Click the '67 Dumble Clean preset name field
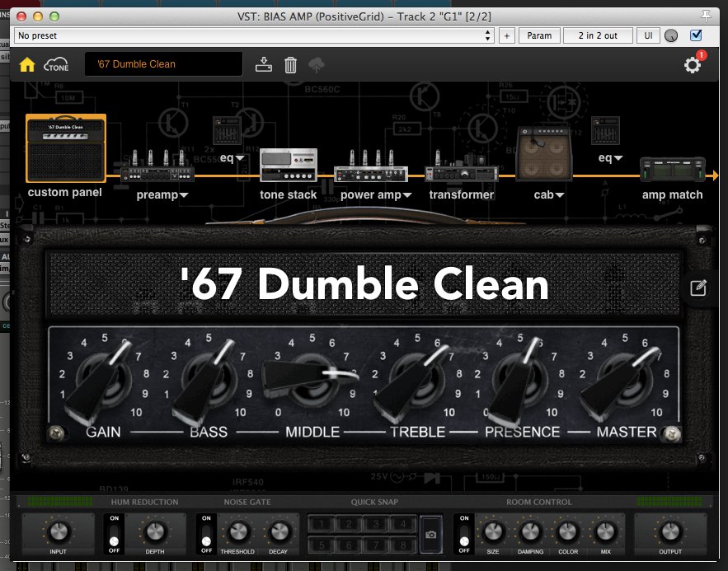This screenshot has width=728, height=571. 163,64
